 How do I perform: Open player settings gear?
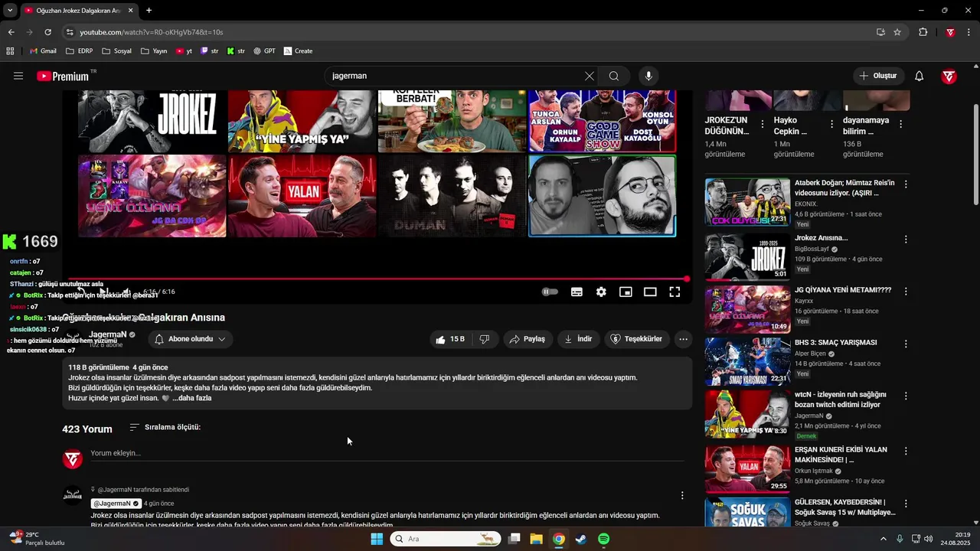601,292
